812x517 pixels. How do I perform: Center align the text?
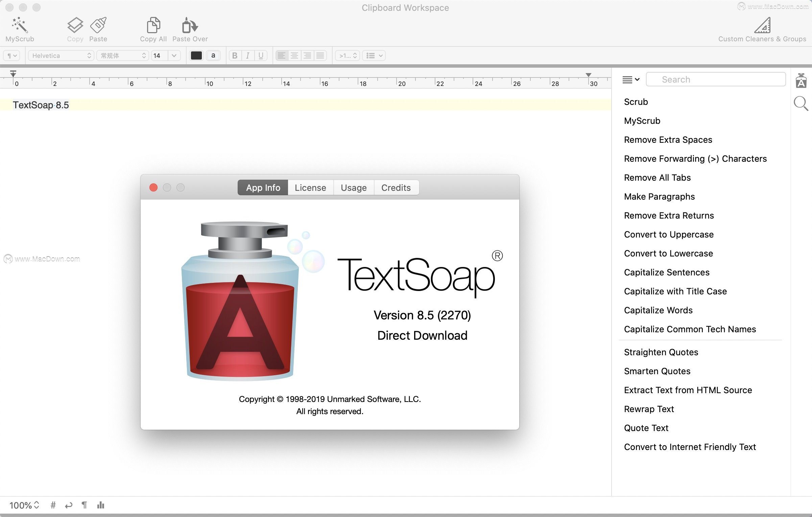click(x=294, y=55)
